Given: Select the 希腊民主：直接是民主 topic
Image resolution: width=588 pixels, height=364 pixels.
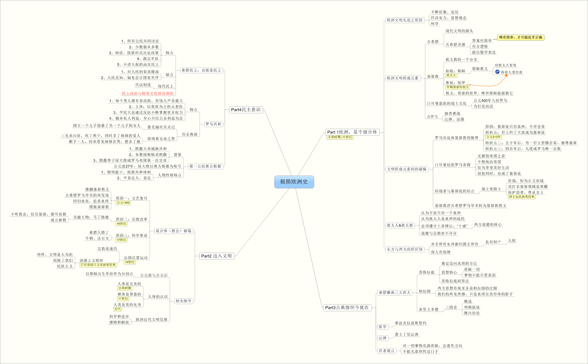Looking at the screenshot, I should [x=201, y=70].
